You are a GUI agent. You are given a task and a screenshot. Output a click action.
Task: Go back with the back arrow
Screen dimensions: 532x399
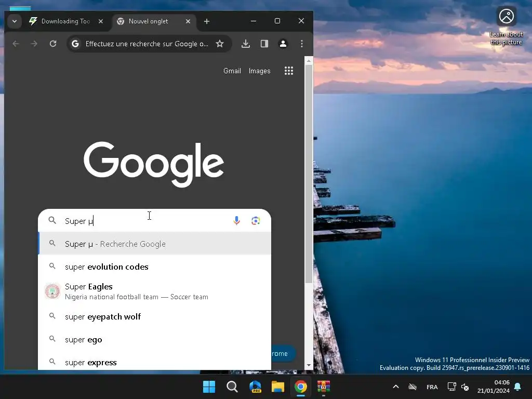(16, 44)
